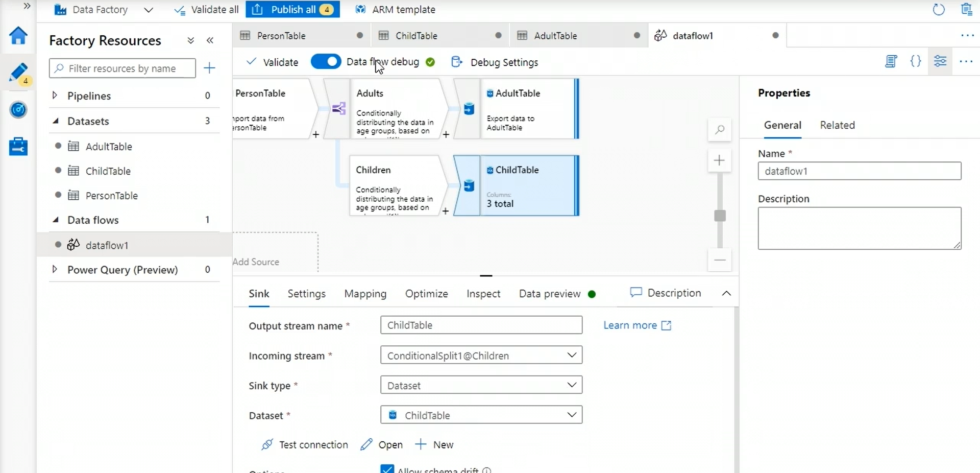The width and height of the screenshot is (980, 473).
Task: Expand the Pipelines tree section
Action: pyautogui.click(x=55, y=96)
